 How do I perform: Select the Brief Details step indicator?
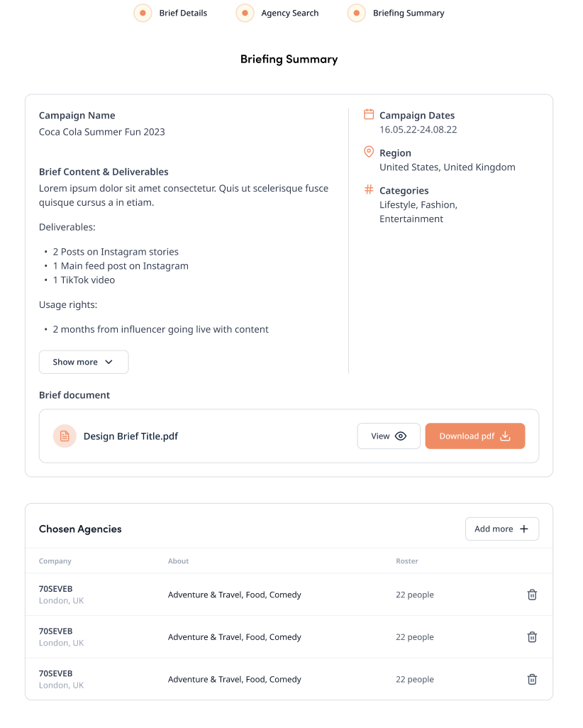pyautogui.click(x=143, y=13)
